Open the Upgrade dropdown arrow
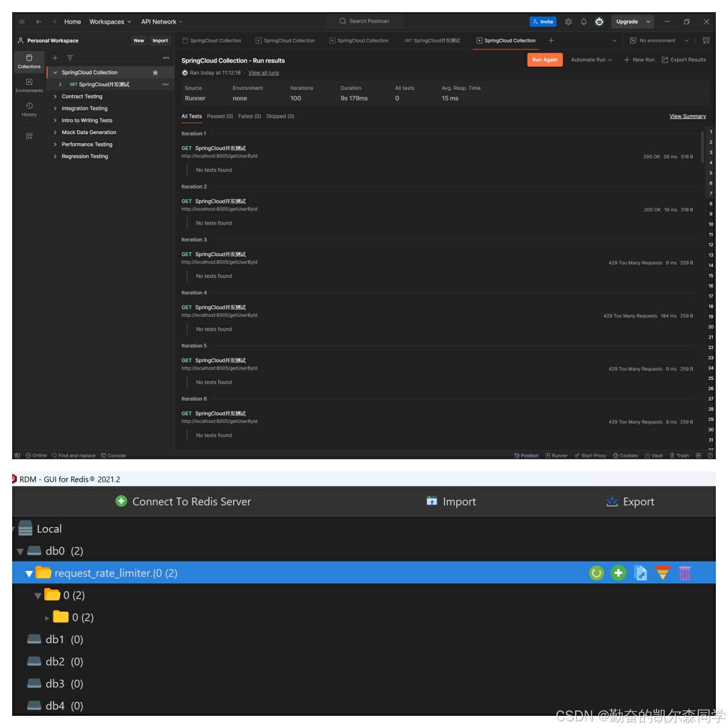Image resolution: width=728 pixels, height=728 pixels. (648, 22)
